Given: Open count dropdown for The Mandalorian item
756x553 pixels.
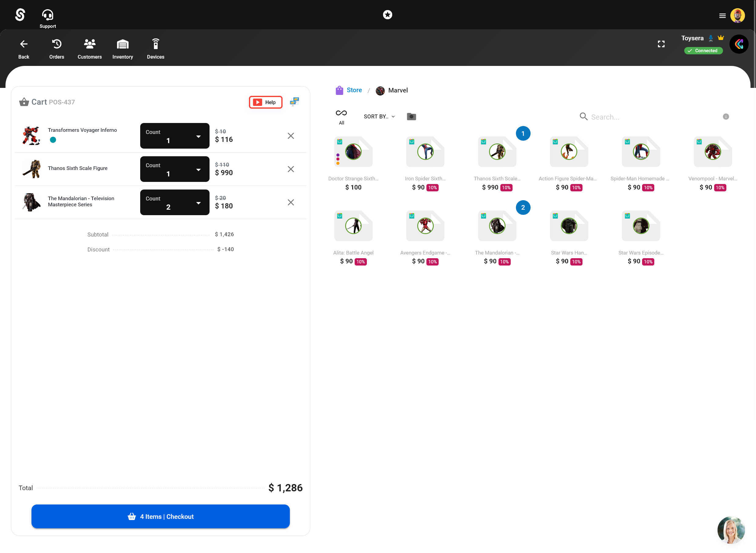Looking at the screenshot, I should 198,202.
